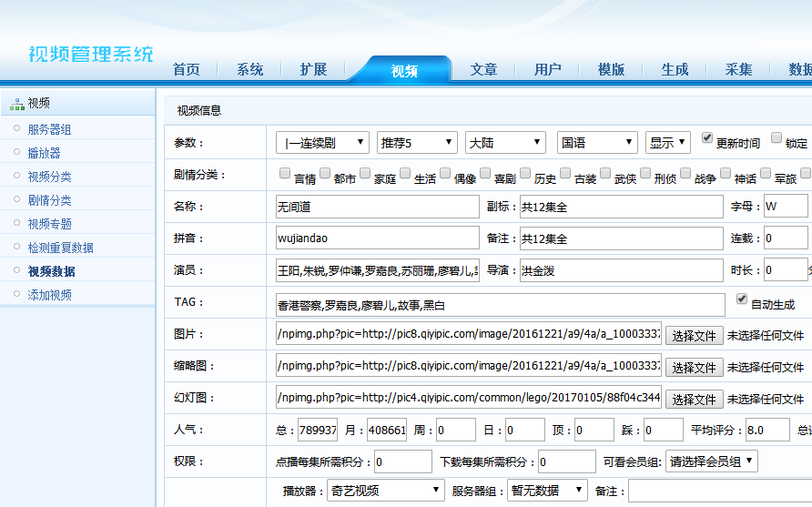Expand the 暂无数据 server group dropdown
The width and height of the screenshot is (812, 507).
coord(547,490)
